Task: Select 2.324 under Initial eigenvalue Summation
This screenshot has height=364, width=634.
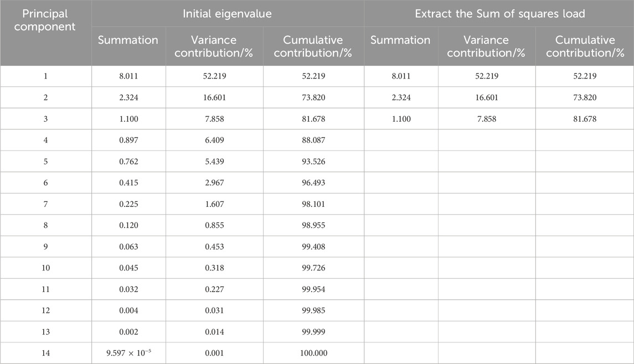Action: pos(128,97)
